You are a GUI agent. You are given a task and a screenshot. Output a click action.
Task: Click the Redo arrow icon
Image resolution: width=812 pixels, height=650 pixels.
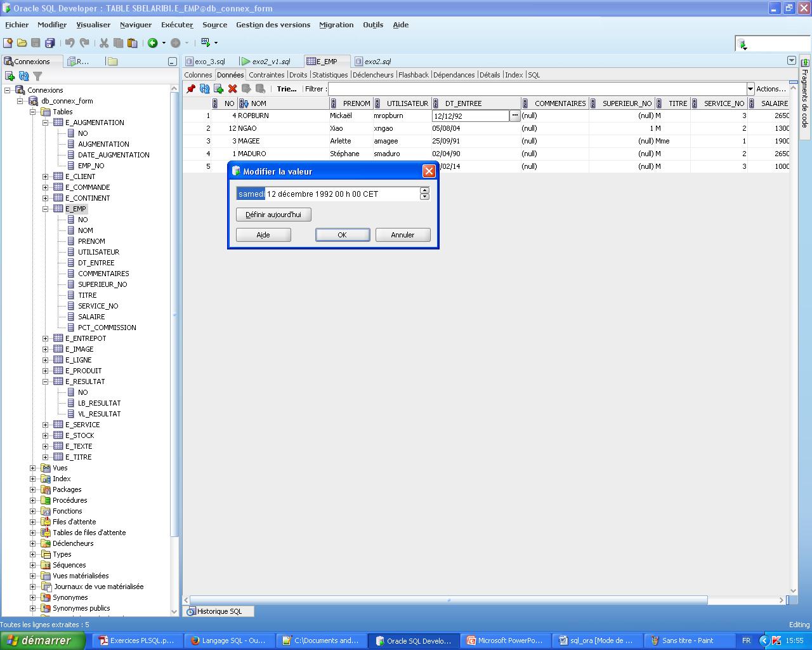point(84,43)
